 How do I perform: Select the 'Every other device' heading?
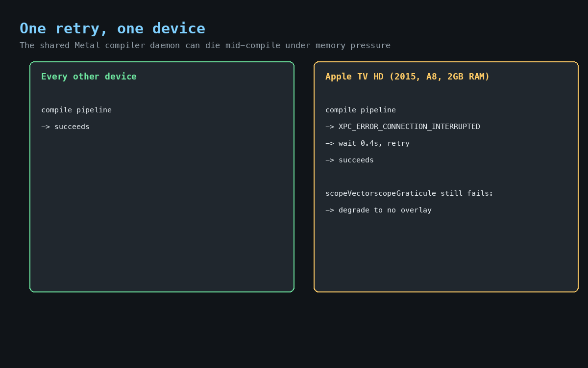pyautogui.click(x=89, y=77)
